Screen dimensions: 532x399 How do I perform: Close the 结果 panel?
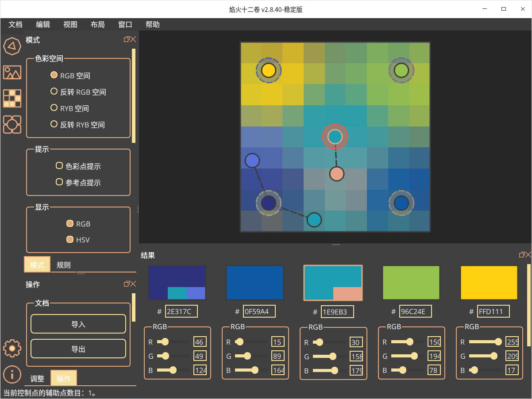click(528, 255)
